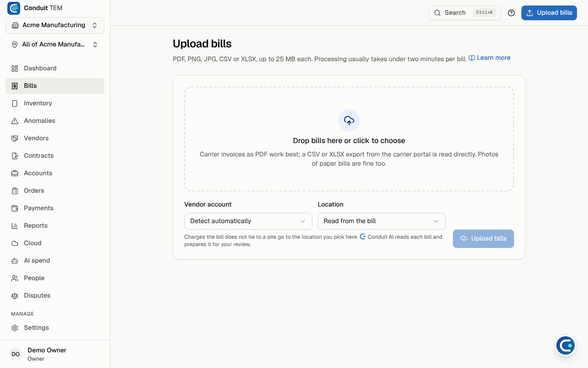588x368 pixels.
Task: Click the book icon beside Learn more
Action: click(x=472, y=58)
